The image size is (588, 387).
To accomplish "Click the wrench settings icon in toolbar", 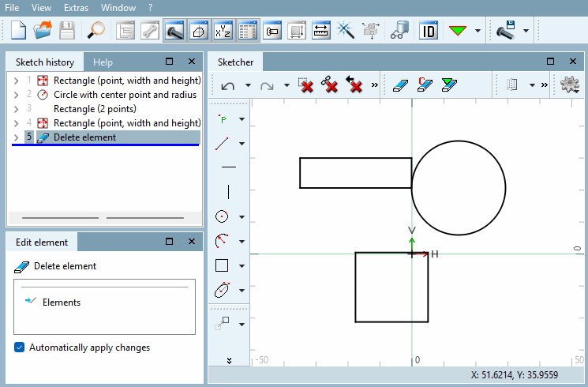I will click(150, 30).
